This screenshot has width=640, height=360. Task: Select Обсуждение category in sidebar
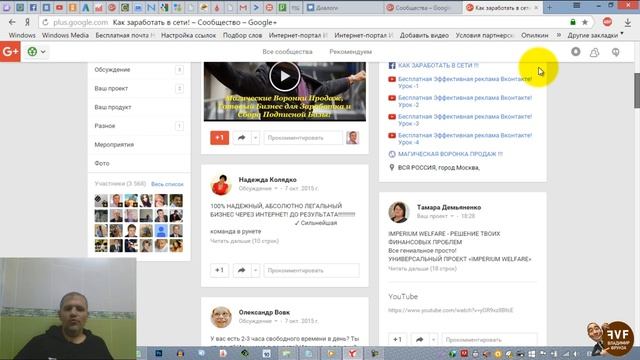[x=139, y=70]
